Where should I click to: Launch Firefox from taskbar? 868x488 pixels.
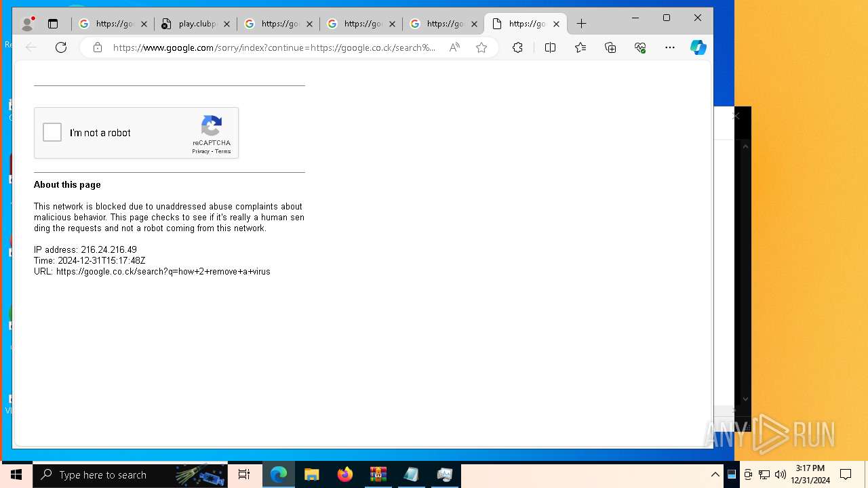[345, 474]
